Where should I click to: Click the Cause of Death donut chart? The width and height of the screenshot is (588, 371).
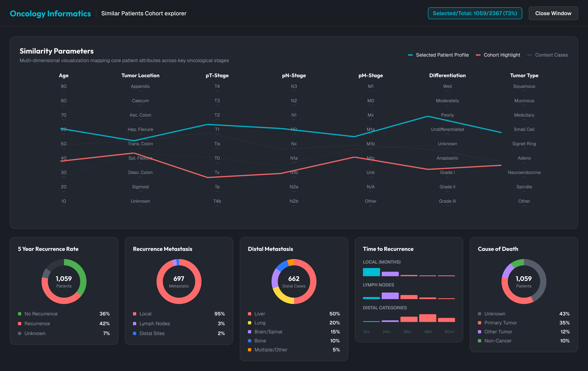click(x=524, y=282)
